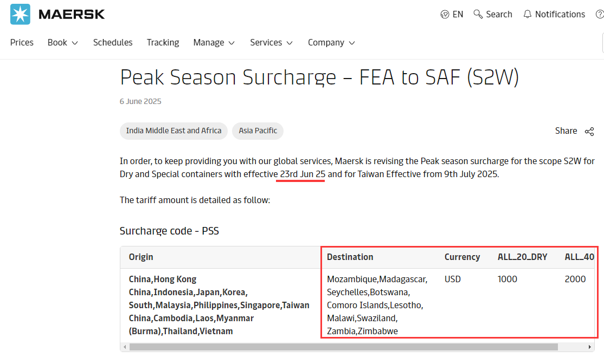Click the MAERSK wordmark link
The width and height of the screenshot is (604, 364).
pos(72,15)
